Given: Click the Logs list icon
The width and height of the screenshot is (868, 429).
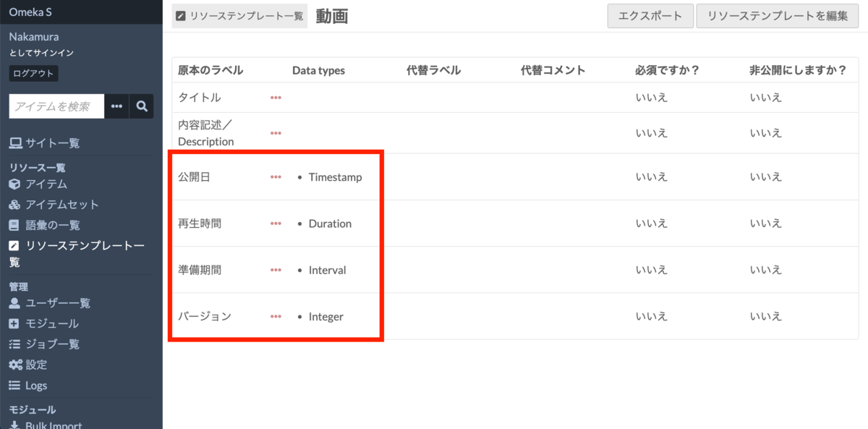Looking at the screenshot, I should coord(14,386).
